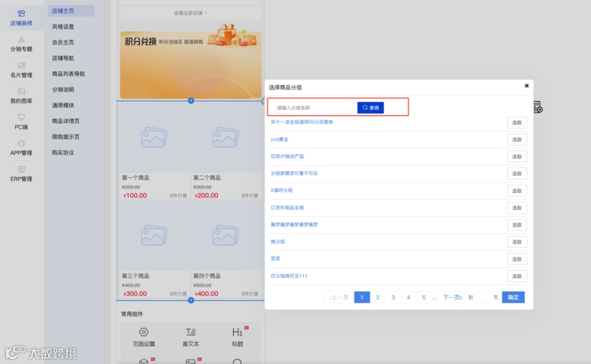The image size is (591, 364).
Task: Open 双十一送全场通用50元优惠券 group link
Action: coord(302,122)
